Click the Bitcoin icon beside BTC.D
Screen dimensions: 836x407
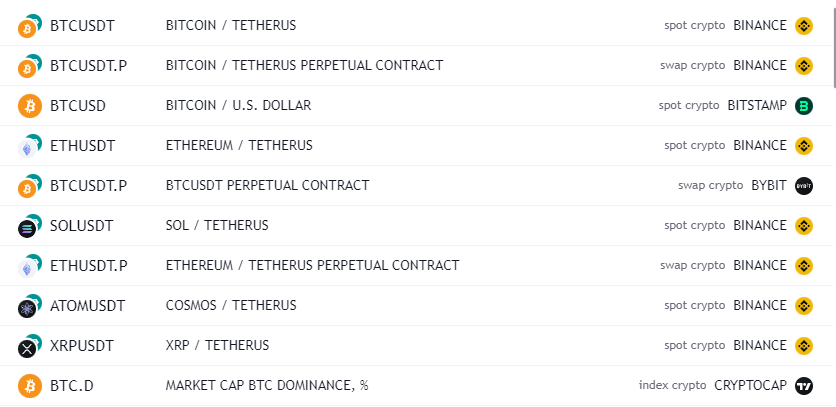point(28,386)
